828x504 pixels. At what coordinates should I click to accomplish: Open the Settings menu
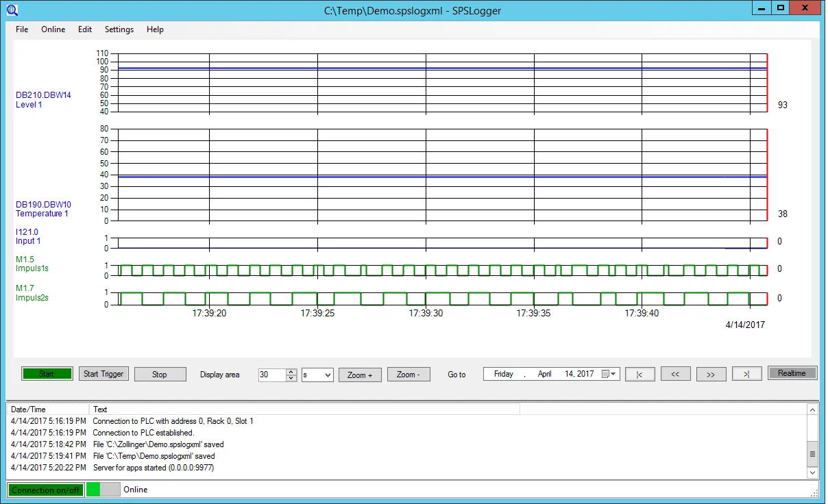coord(119,29)
